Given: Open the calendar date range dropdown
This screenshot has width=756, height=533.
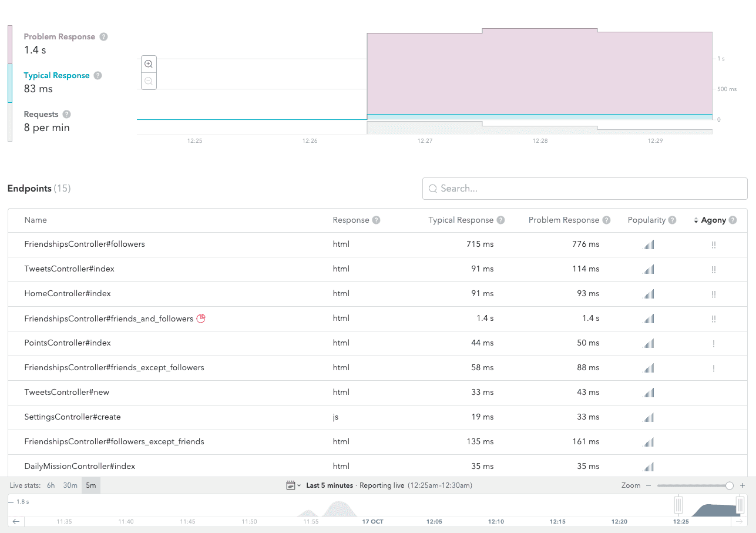Looking at the screenshot, I should click(x=293, y=485).
